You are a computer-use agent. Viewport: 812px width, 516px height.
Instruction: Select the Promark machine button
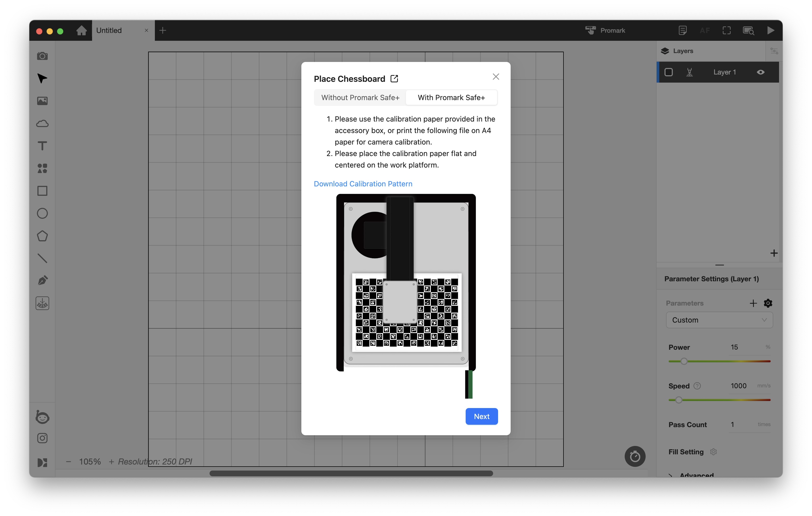click(605, 30)
